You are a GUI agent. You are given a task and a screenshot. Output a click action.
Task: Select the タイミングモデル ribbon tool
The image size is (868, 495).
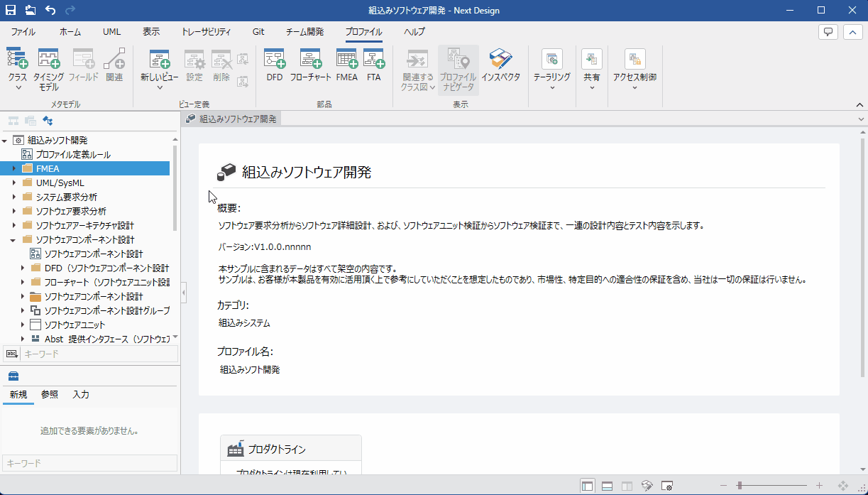[x=48, y=70]
